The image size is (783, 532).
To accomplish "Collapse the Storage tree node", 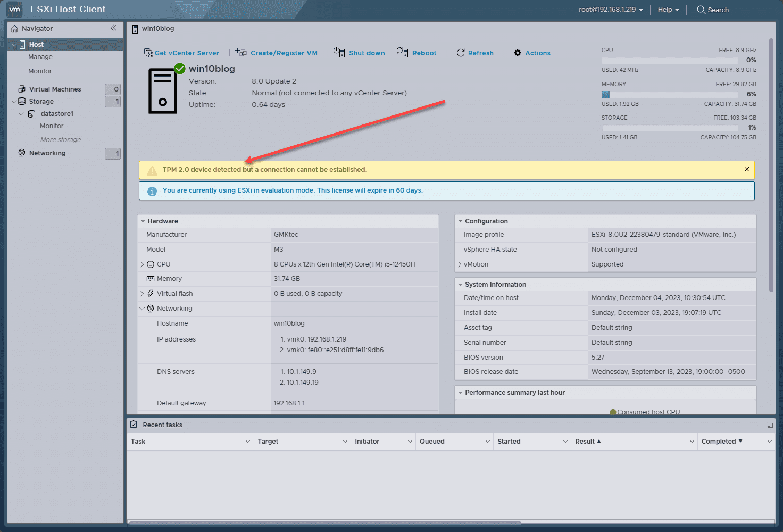I will 14,101.
